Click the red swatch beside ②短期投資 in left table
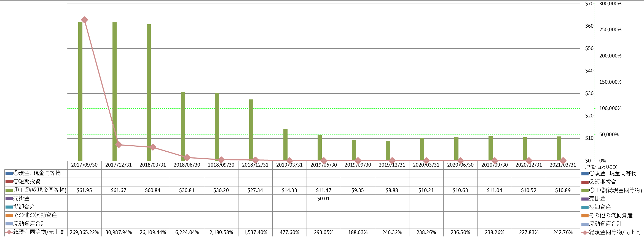Viewport: 644px width, 237px height. [9, 182]
